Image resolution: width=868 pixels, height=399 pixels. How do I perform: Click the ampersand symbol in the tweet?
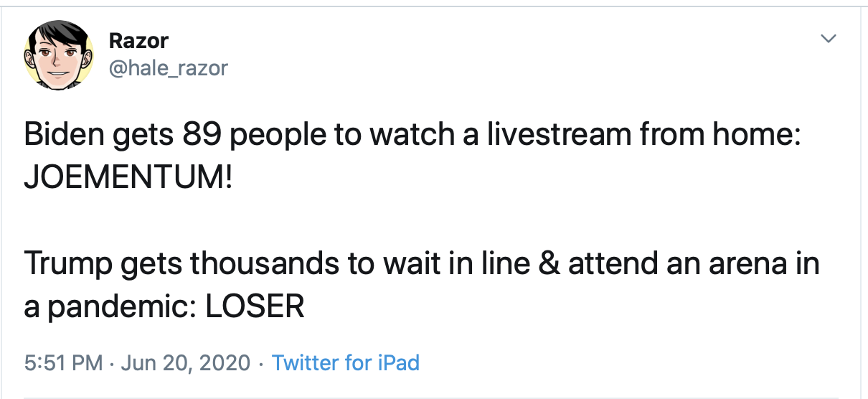[x=549, y=265]
